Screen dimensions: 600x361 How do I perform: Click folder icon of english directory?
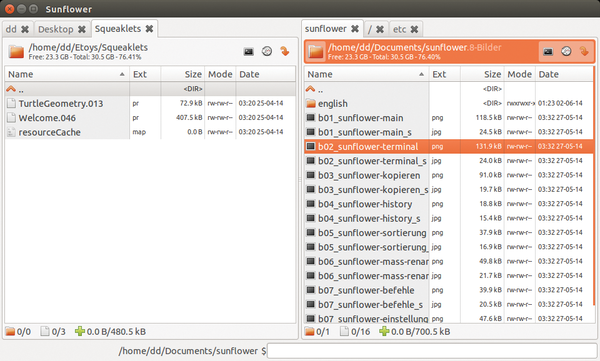point(311,103)
